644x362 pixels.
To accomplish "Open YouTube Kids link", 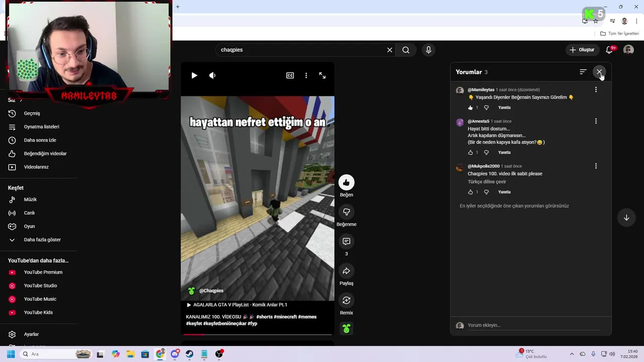I will pyautogui.click(x=38, y=313).
